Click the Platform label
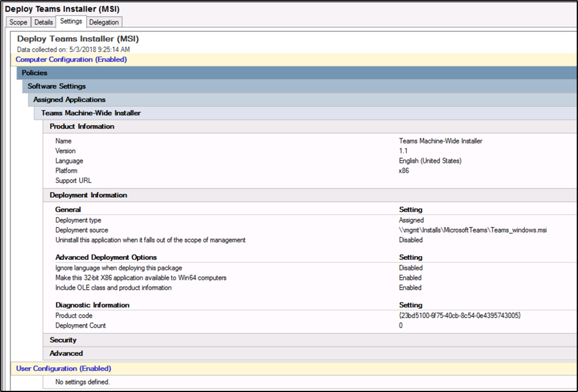578x392 pixels. click(66, 171)
